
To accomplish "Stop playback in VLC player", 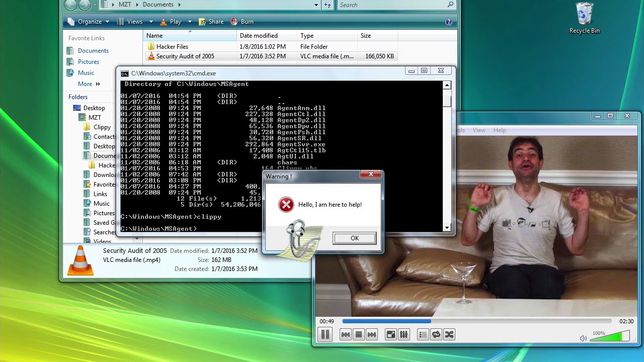I will tap(359, 334).
